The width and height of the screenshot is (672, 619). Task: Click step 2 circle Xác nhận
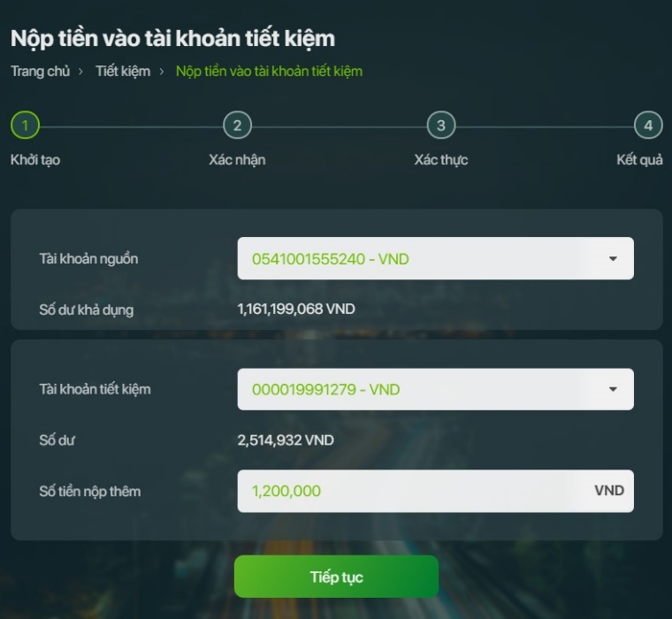tap(237, 126)
